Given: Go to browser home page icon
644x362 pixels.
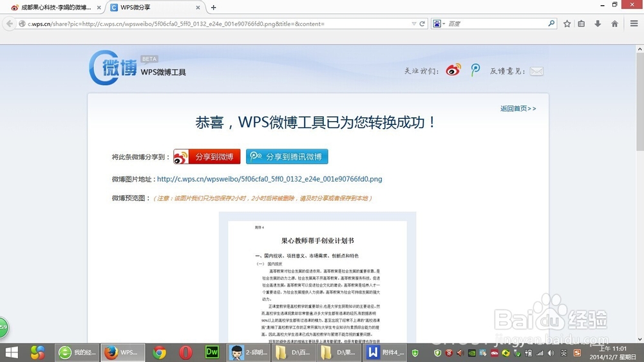Looking at the screenshot, I should tap(615, 24).
